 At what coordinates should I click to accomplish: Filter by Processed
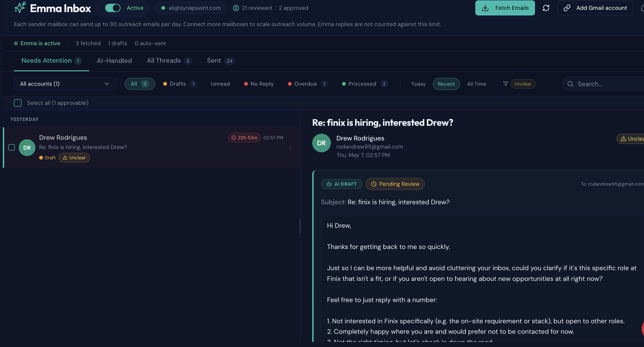pyautogui.click(x=365, y=84)
